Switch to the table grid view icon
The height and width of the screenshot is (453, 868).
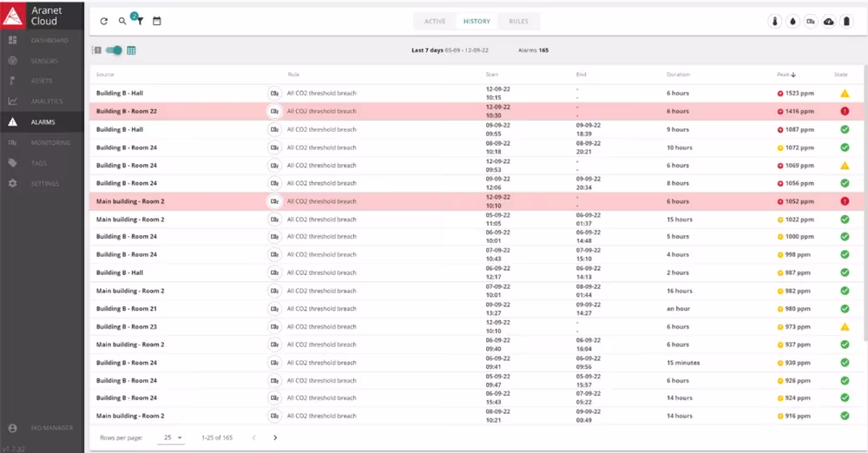pos(131,50)
